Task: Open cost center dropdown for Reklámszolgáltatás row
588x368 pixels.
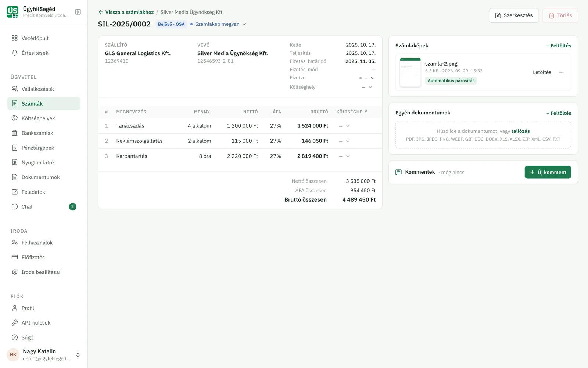Action: tap(344, 141)
